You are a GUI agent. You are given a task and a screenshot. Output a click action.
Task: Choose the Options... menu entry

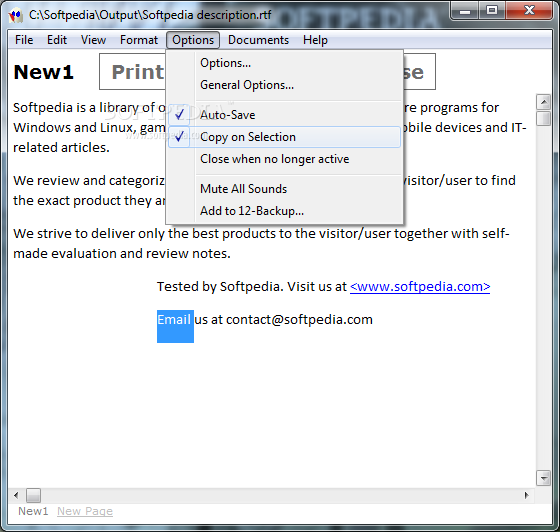click(284, 63)
